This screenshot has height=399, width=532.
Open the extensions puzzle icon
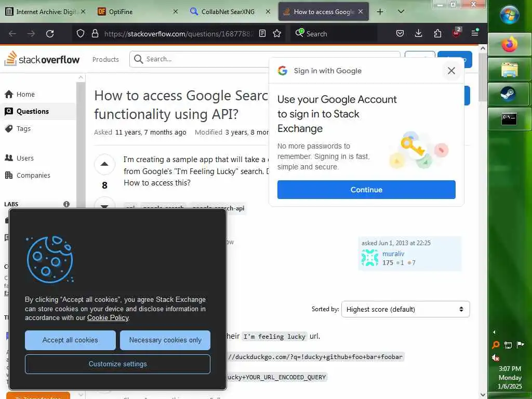437,34
